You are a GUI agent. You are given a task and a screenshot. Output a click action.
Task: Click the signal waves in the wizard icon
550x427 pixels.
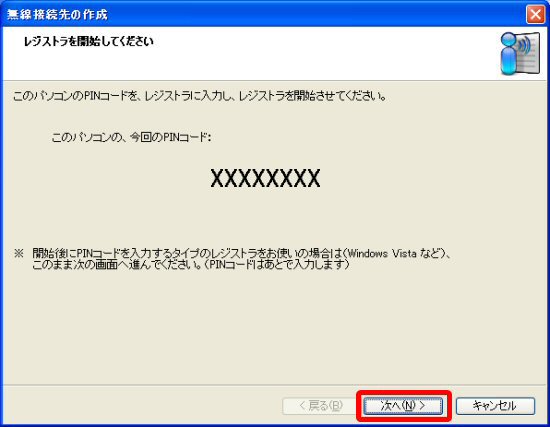[523, 45]
